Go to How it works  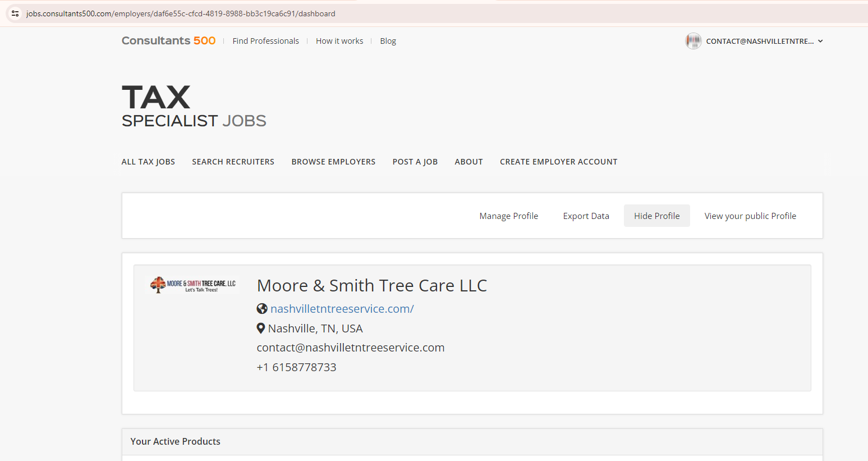[x=339, y=41]
